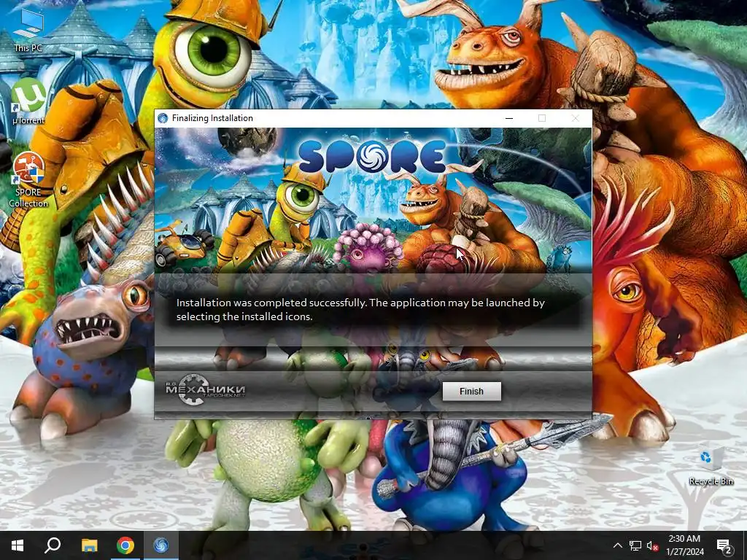Launch SPORE Collection desktop shortcut
The width and height of the screenshot is (747, 560).
(x=28, y=179)
